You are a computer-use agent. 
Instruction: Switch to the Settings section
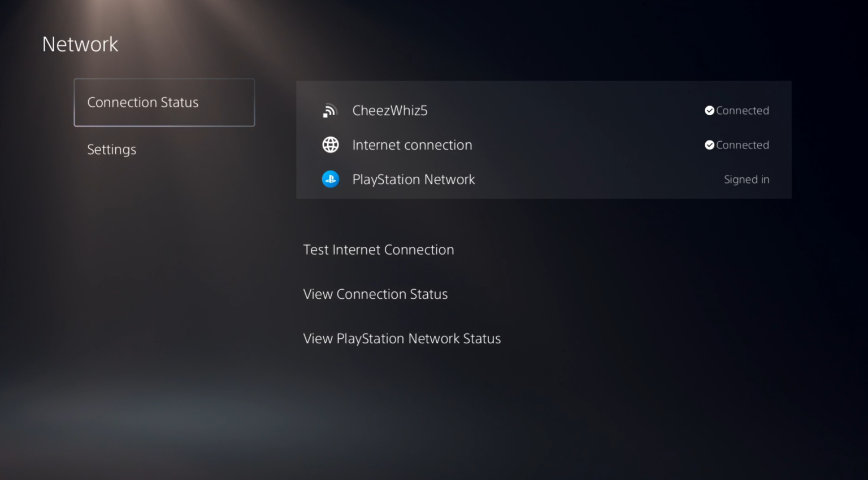pyautogui.click(x=111, y=150)
